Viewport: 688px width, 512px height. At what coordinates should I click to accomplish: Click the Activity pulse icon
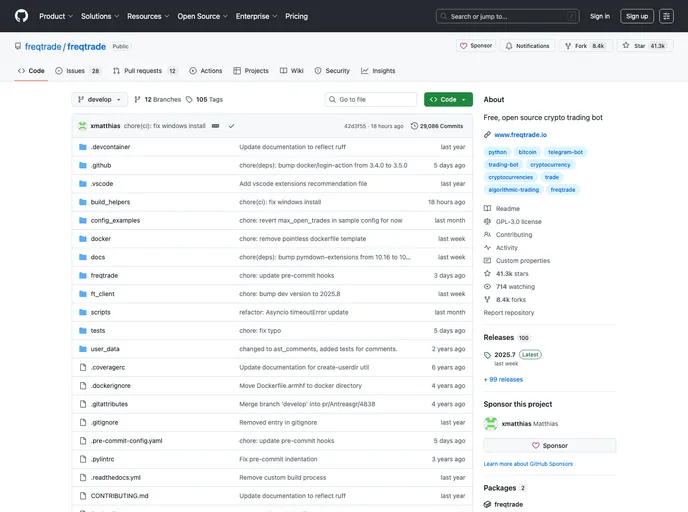tap(487, 247)
